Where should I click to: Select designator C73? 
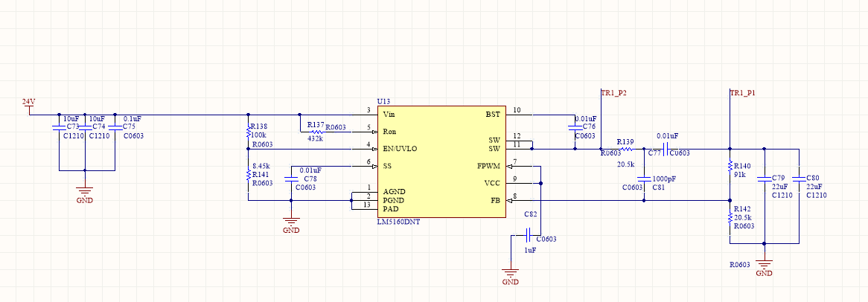coord(74,127)
